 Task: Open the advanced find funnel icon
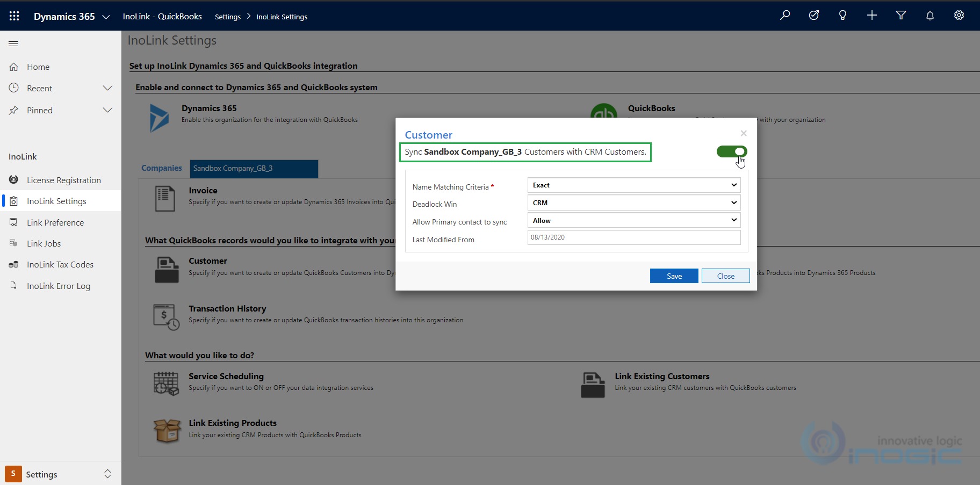click(x=901, y=16)
